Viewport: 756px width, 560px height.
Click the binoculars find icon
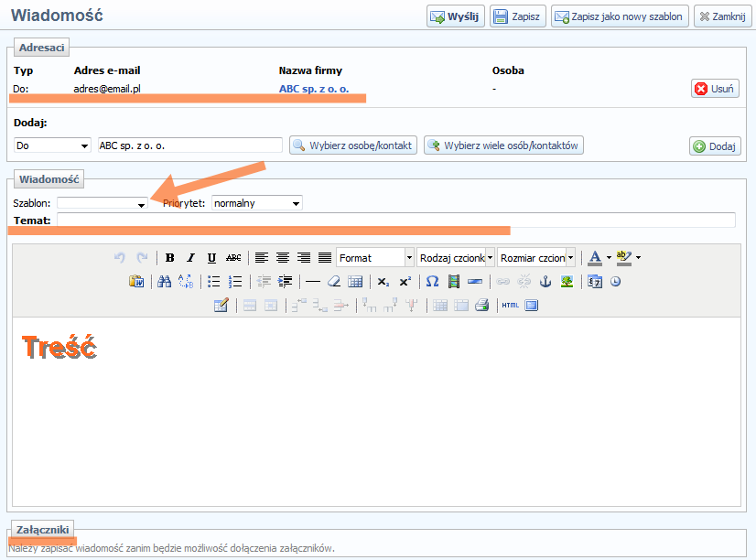click(165, 282)
